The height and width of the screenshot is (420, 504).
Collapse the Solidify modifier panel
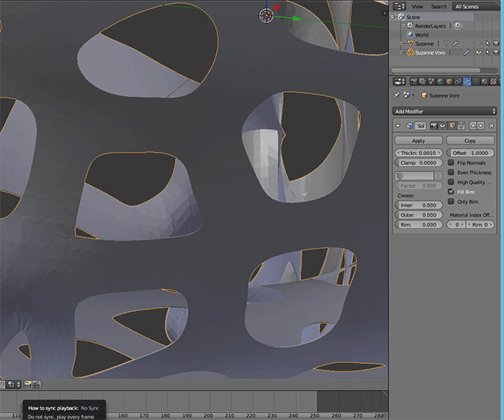(x=398, y=126)
